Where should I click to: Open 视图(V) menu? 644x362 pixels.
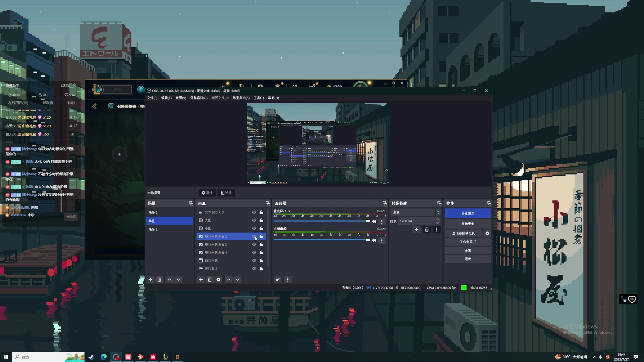pyautogui.click(x=181, y=98)
